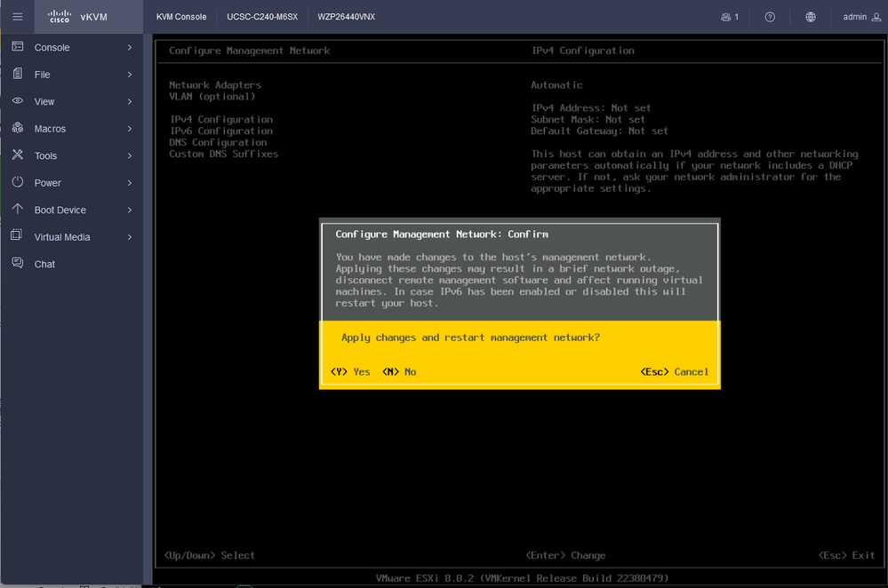888x588 pixels.
Task: Click the View eye icon
Action: pos(18,100)
